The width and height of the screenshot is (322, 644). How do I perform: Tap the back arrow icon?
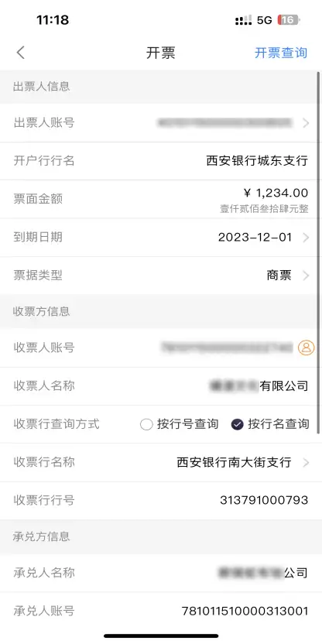pyautogui.click(x=21, y=53)
